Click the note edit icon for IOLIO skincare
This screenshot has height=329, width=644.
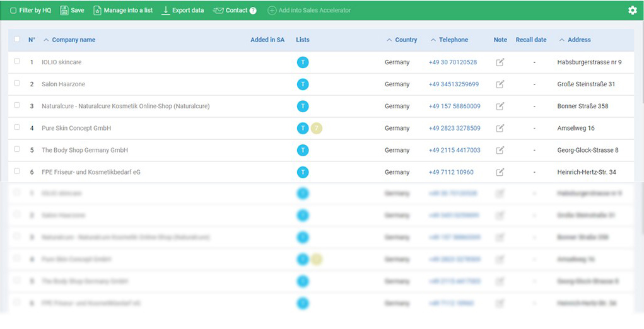pos(500,62)
